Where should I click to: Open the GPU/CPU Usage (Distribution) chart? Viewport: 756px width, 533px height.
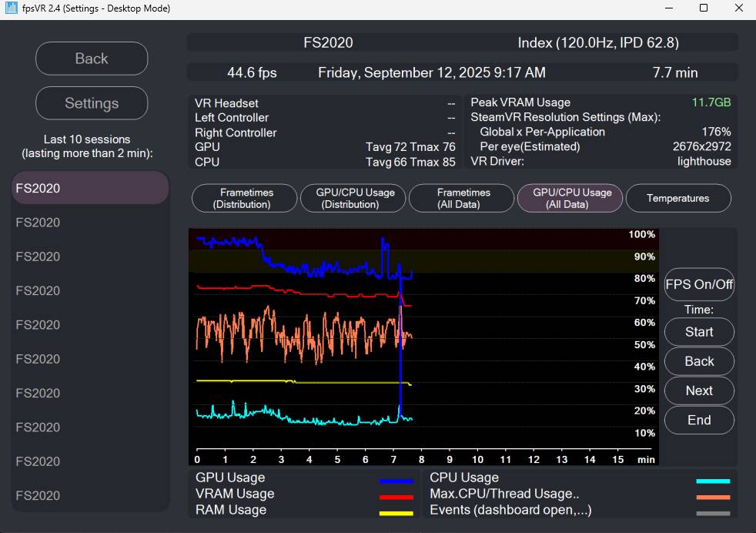click(x=353, y=198)
